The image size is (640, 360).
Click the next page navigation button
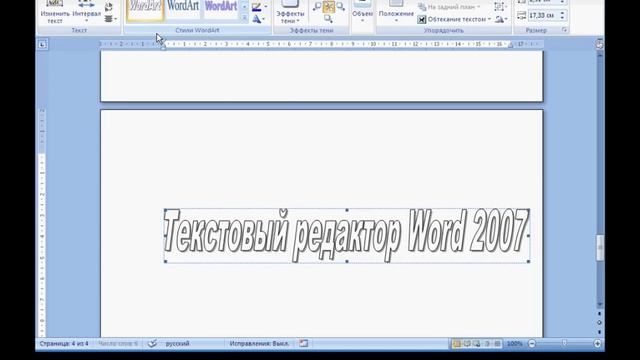pos(600,331)
